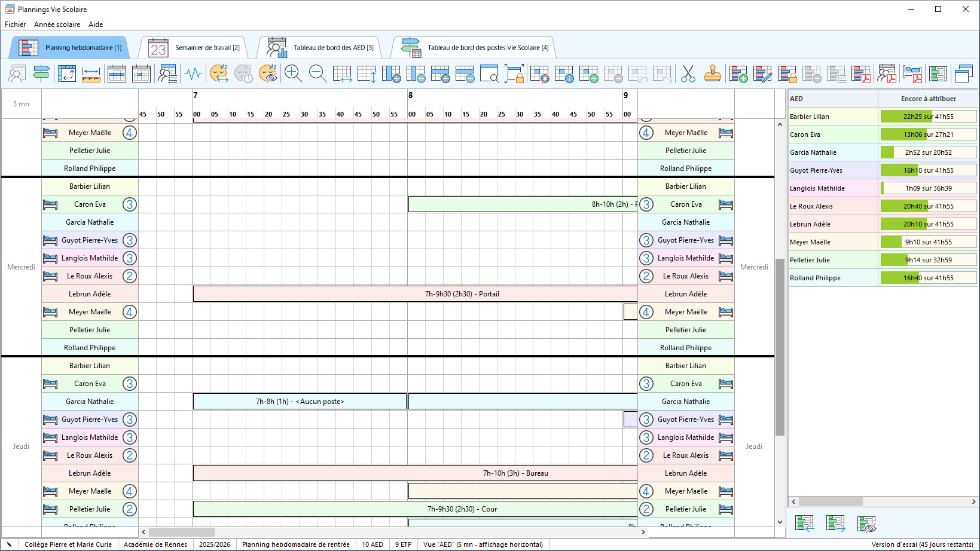This screenshot has width=980, height=551.
Task: Click the zoom out magnifier icon
Action: 317,74
